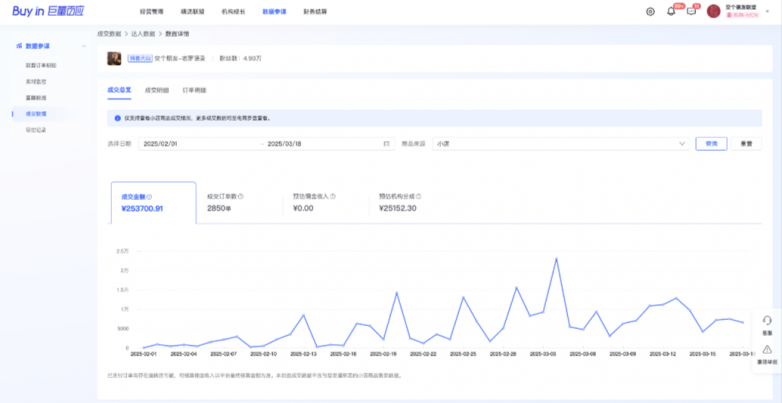Screen dimensions: 782x403
Task: Expand the account dropdown arrow
Action: point(767,11)
